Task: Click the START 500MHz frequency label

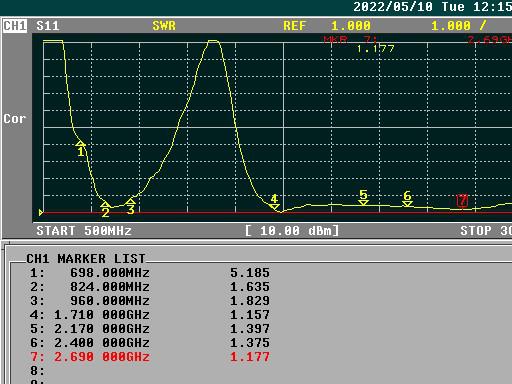Action: (84, 231)
